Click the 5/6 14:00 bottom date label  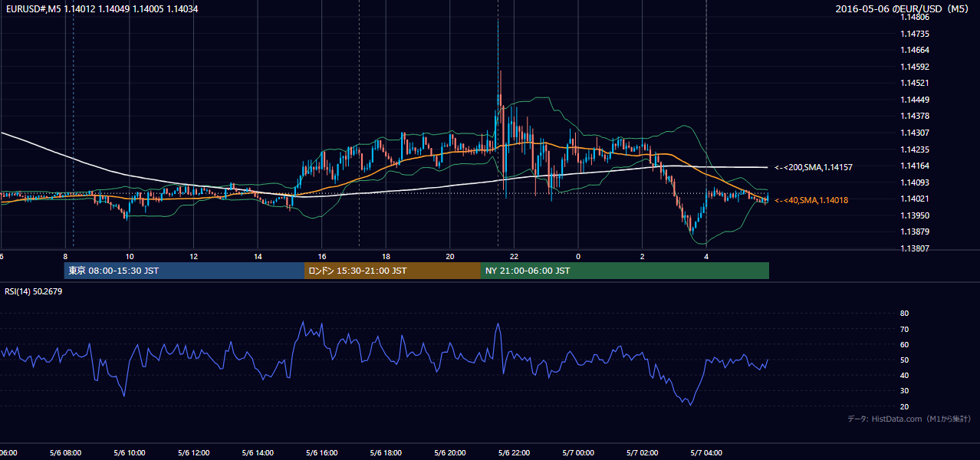(x=258, y=452)
